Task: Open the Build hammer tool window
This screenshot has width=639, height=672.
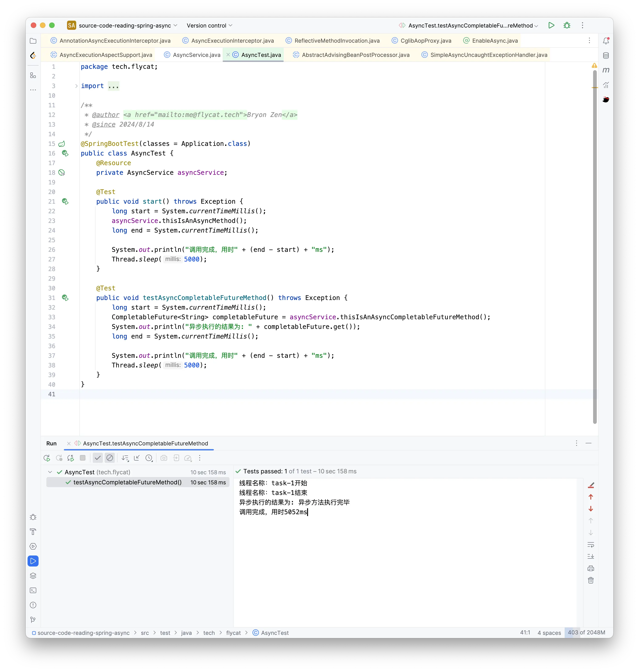Action: click(x=33, y=532)
